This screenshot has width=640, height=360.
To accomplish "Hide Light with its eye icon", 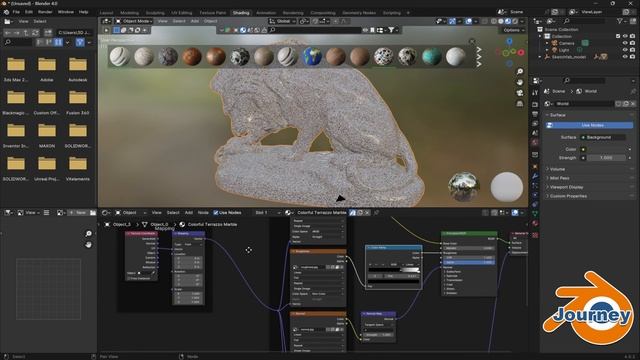I will [625, 50].
